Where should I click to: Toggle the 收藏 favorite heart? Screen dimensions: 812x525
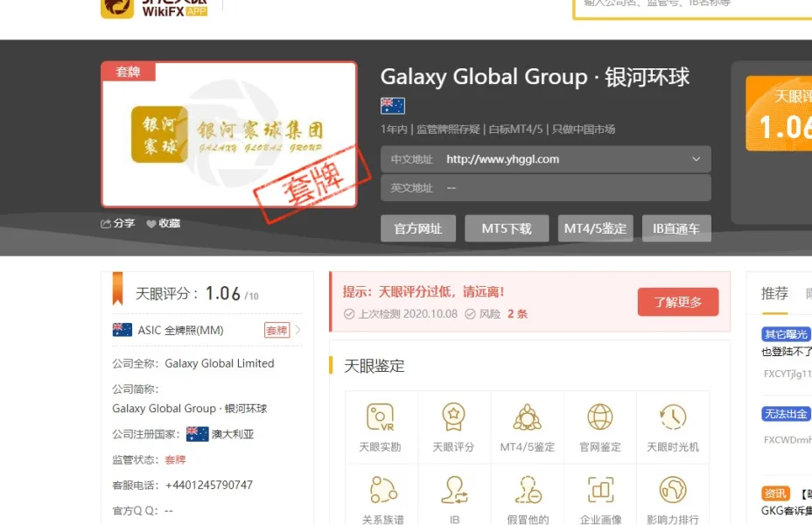pos(153,223)
